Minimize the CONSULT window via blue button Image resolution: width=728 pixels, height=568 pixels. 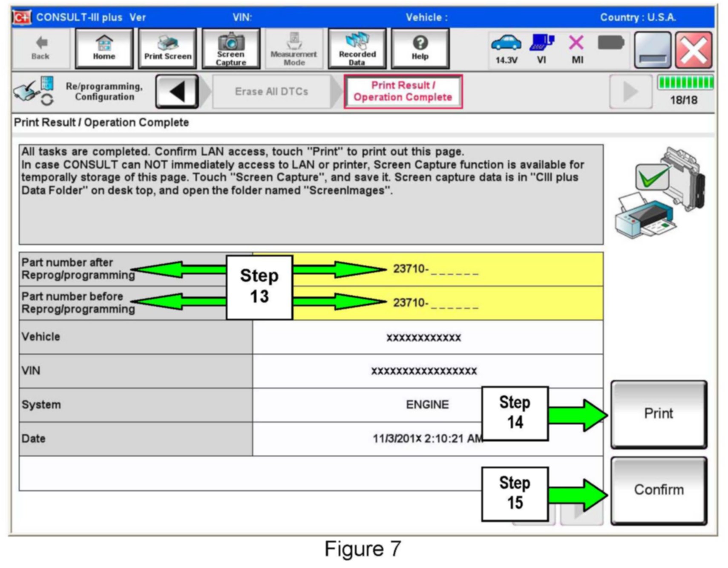point(652,50)
